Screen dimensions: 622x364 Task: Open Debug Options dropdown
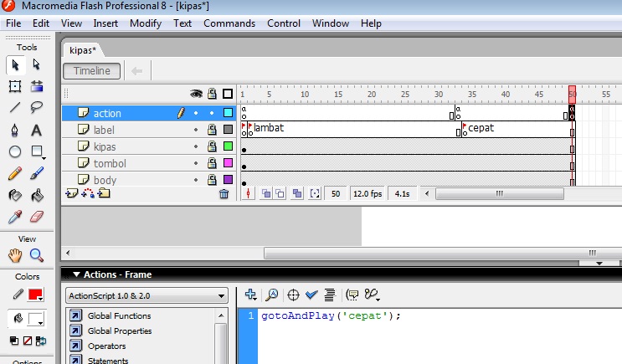pos(372,295)
